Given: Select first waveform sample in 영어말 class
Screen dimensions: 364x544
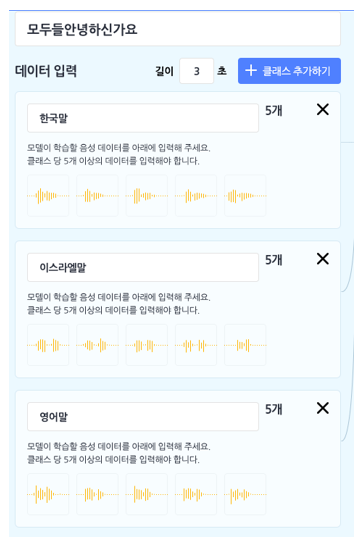Looking at the screenshot, I should coord(48,494).
